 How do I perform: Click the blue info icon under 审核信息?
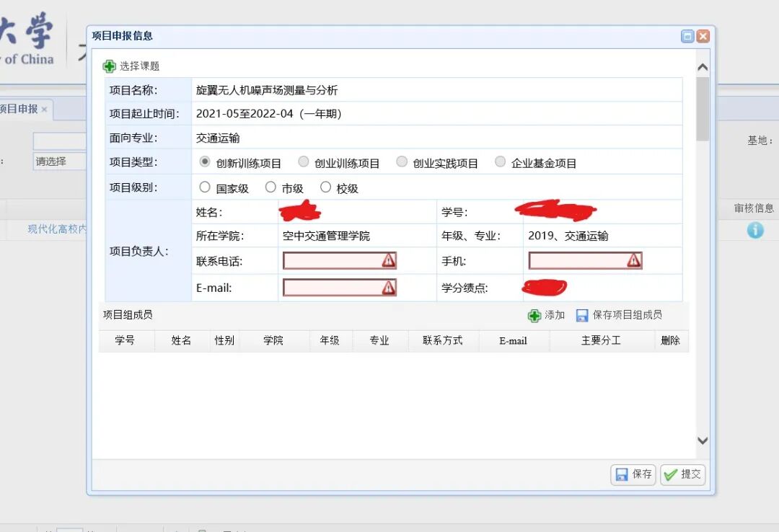point(754,230)
